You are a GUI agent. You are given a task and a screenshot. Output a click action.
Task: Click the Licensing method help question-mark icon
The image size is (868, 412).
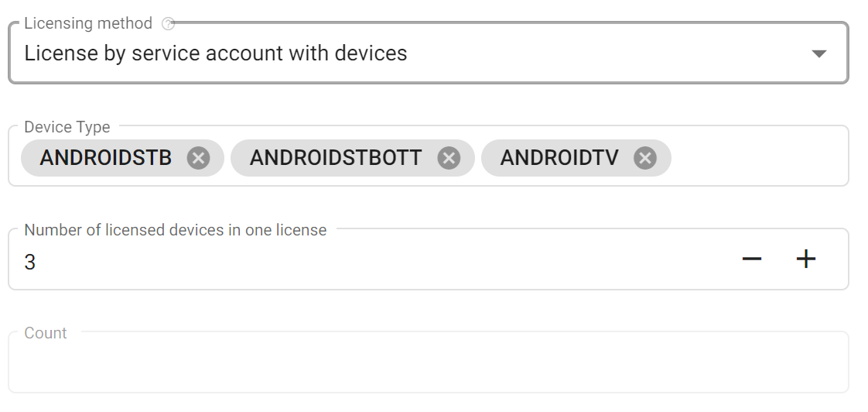click(168, 23)
